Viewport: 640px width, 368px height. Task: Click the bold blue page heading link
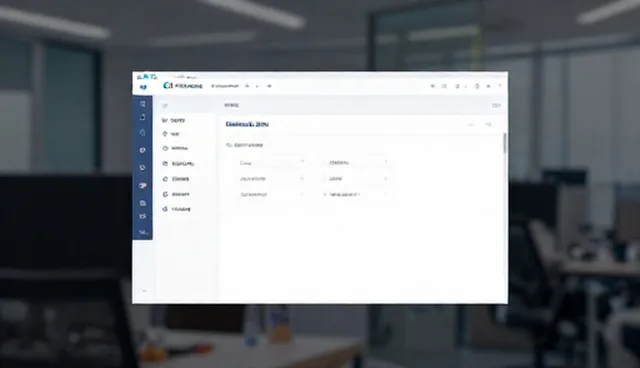coord(247,124)
